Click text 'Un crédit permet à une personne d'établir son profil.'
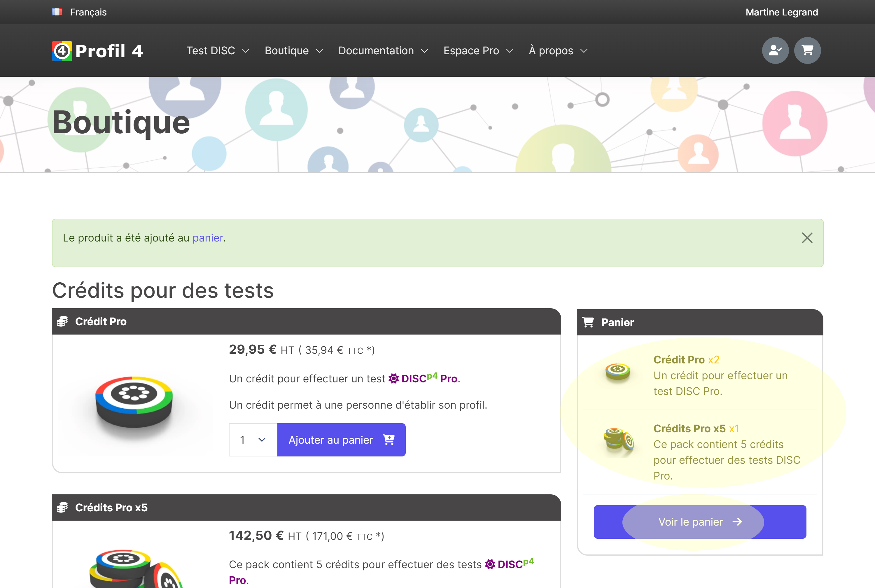875x588 pixels. (x=358, y=405)
